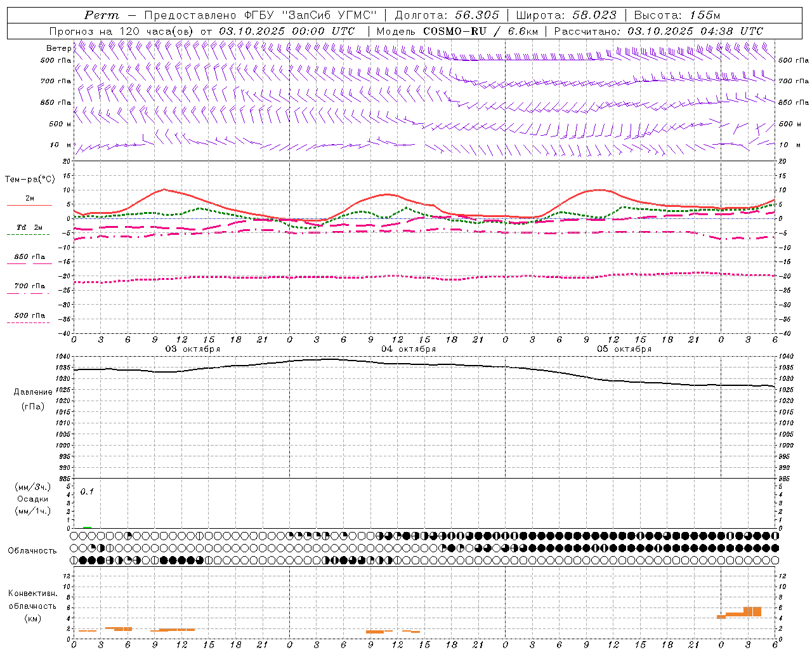Click the "Осадки" precipitation label
812x650 pixels.
(x=33, y=499)
